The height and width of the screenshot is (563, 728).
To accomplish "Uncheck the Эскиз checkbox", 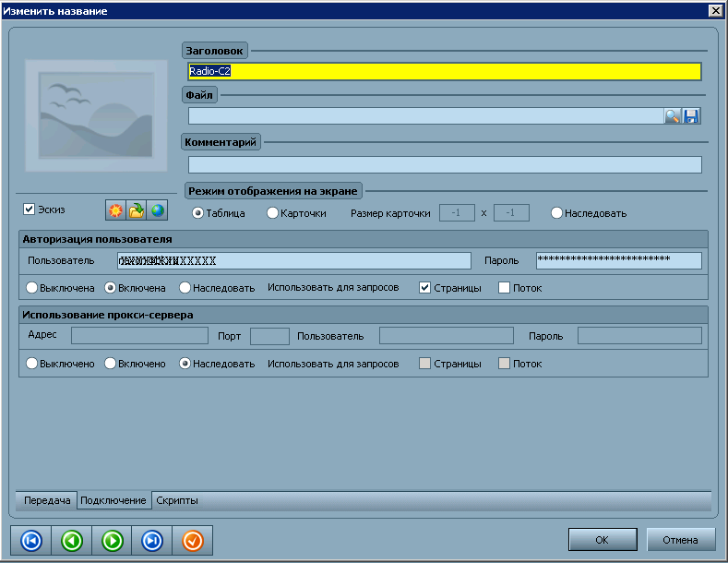I will [x=30, y=210].
